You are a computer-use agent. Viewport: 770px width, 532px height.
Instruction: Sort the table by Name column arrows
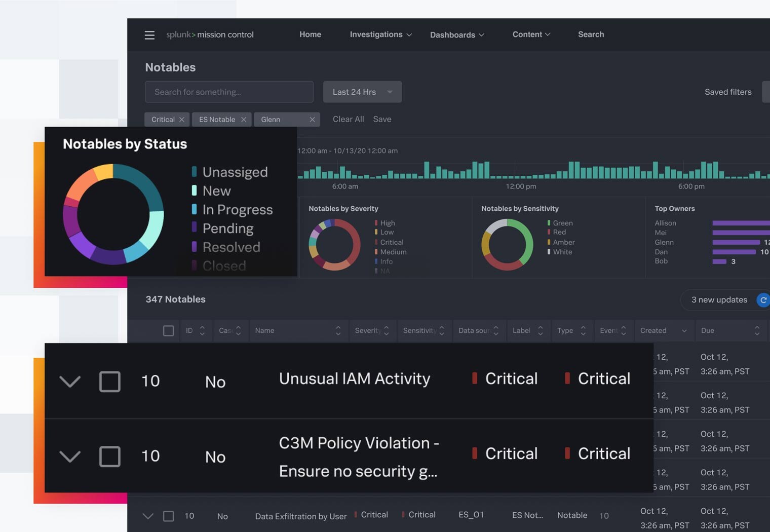coord(338,331)
